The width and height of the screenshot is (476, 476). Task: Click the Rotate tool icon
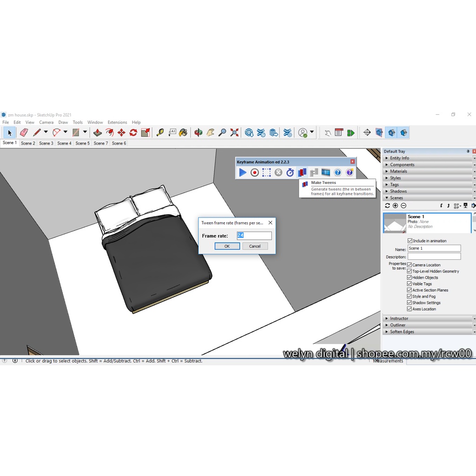pyautogui.click(x=133, y=132)
